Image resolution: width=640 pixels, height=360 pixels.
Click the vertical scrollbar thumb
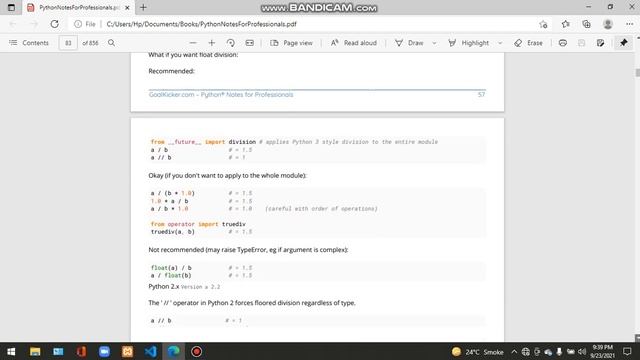[637, 73]
